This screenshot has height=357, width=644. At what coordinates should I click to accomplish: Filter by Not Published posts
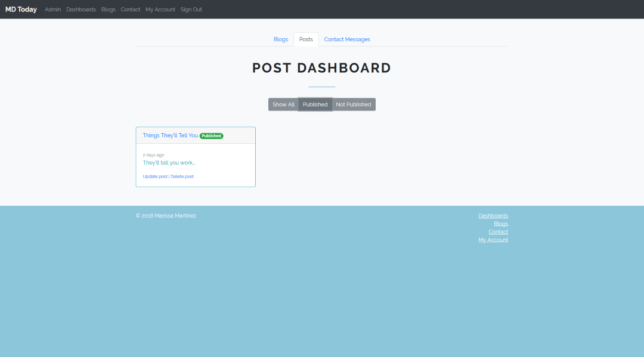tap(354, 104)
